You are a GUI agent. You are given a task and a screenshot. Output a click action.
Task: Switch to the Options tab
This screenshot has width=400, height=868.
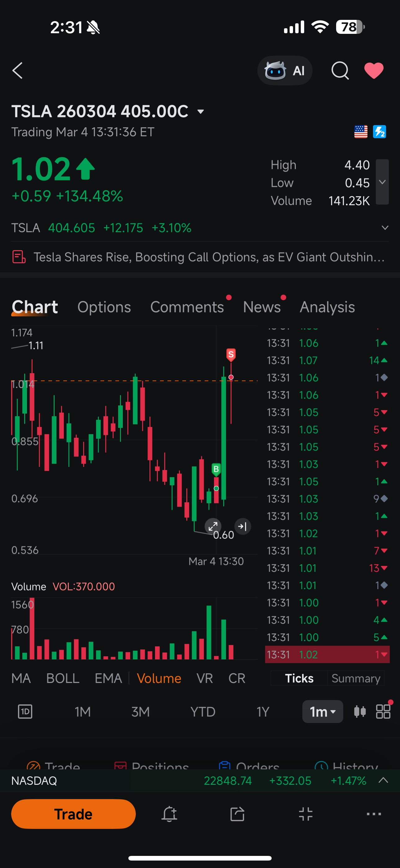tap(104, 307)
